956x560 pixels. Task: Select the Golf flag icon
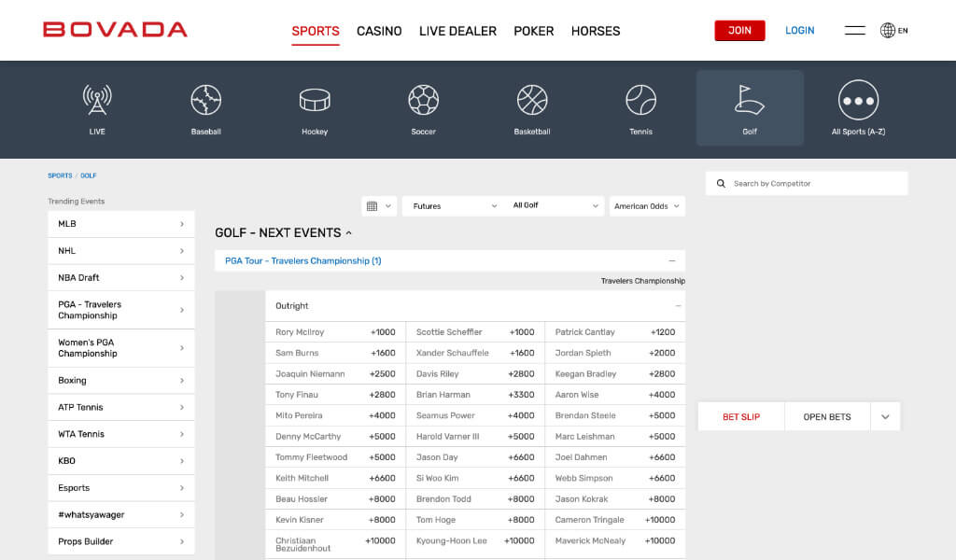click(750, 100)
